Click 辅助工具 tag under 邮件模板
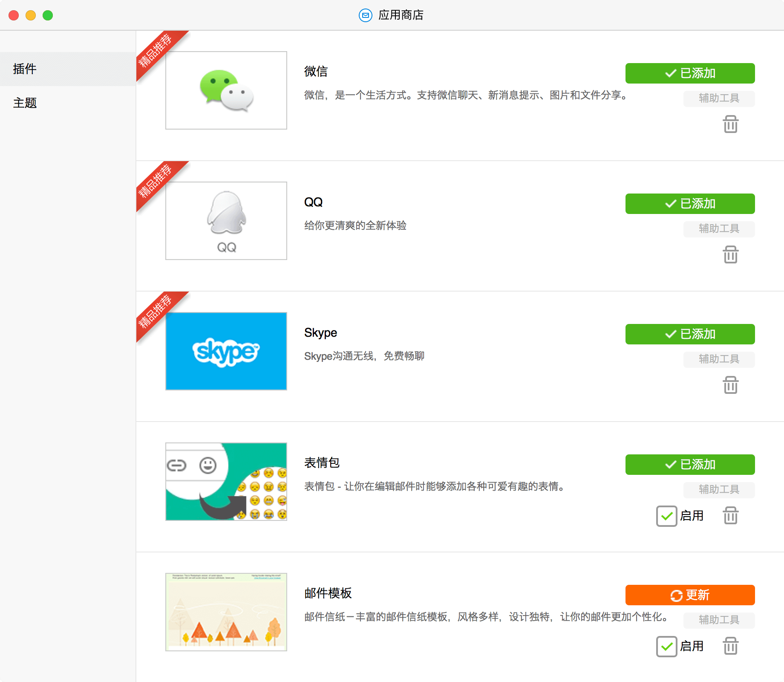The image size is (784, 682). pos(719,620)
